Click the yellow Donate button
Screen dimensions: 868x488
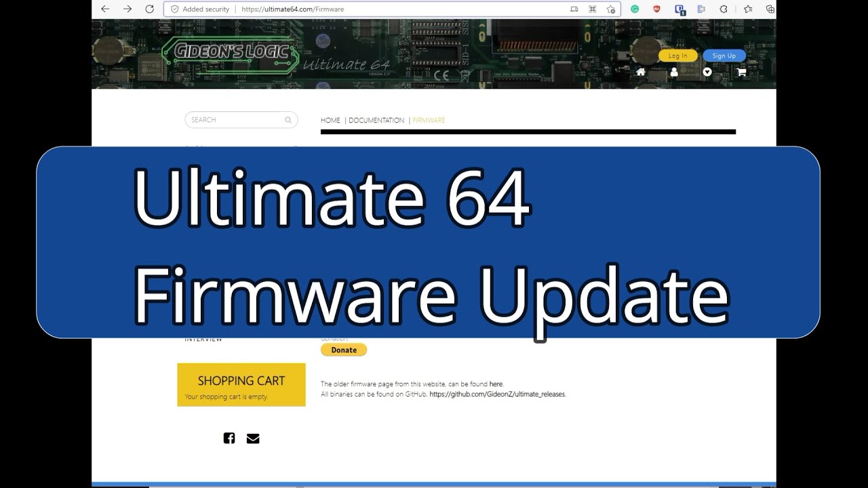tap(344, 350)
